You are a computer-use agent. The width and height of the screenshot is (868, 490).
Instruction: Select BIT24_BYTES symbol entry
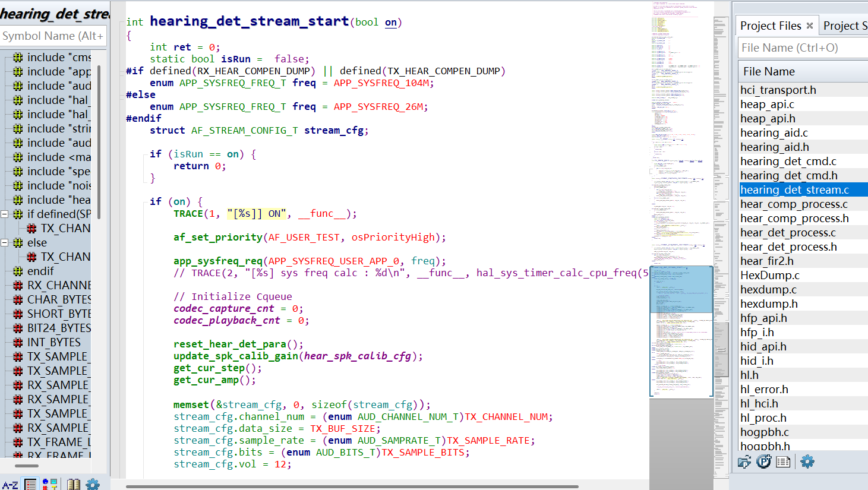tap(52, 328)
